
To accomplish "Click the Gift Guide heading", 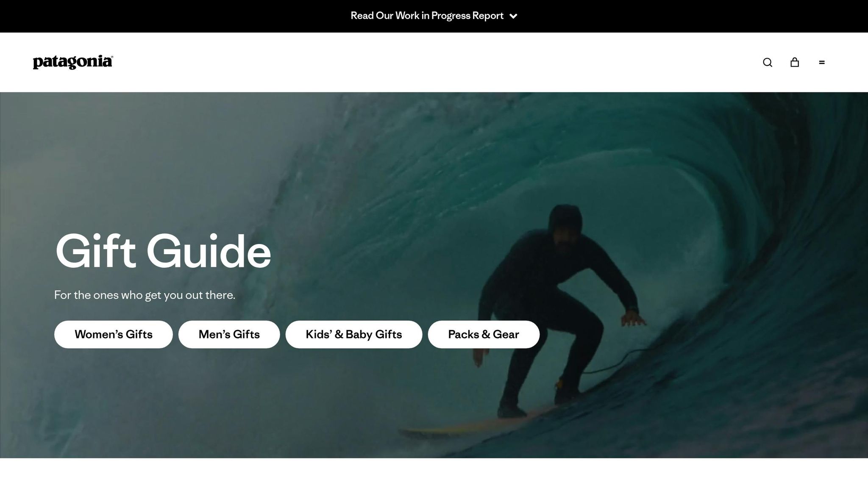I will 163,251.
